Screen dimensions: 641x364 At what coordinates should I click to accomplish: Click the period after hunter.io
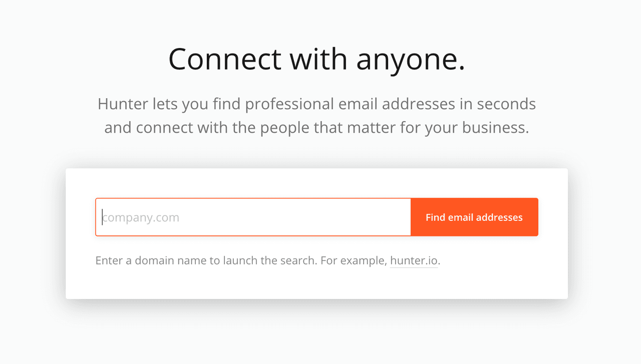[x=438, y=260]
